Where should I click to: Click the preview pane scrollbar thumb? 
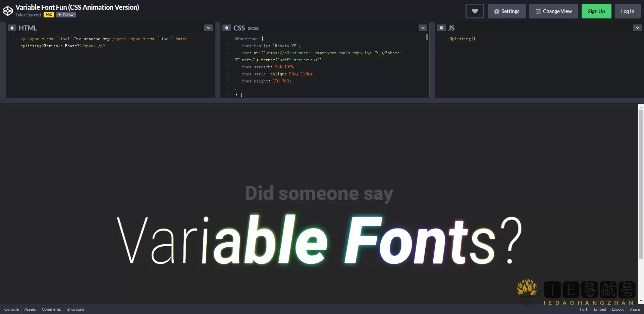click(641, 184)
